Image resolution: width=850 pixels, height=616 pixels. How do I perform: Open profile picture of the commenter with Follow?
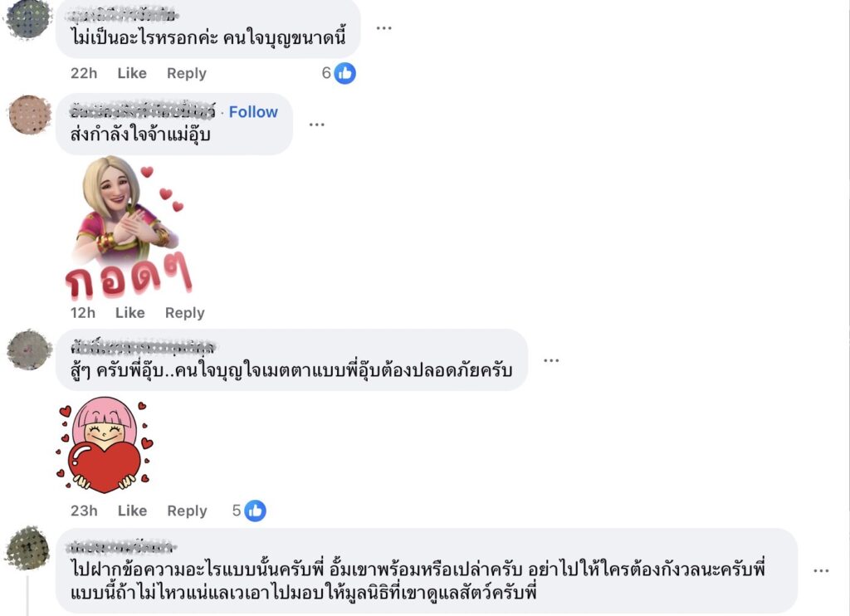click(31, 115)
